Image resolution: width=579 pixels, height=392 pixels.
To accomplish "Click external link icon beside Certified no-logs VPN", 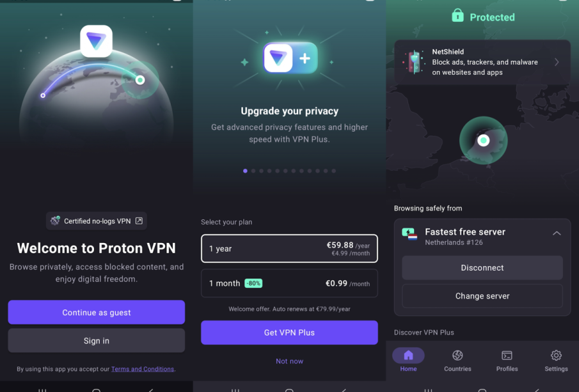I will click(139, 221).
